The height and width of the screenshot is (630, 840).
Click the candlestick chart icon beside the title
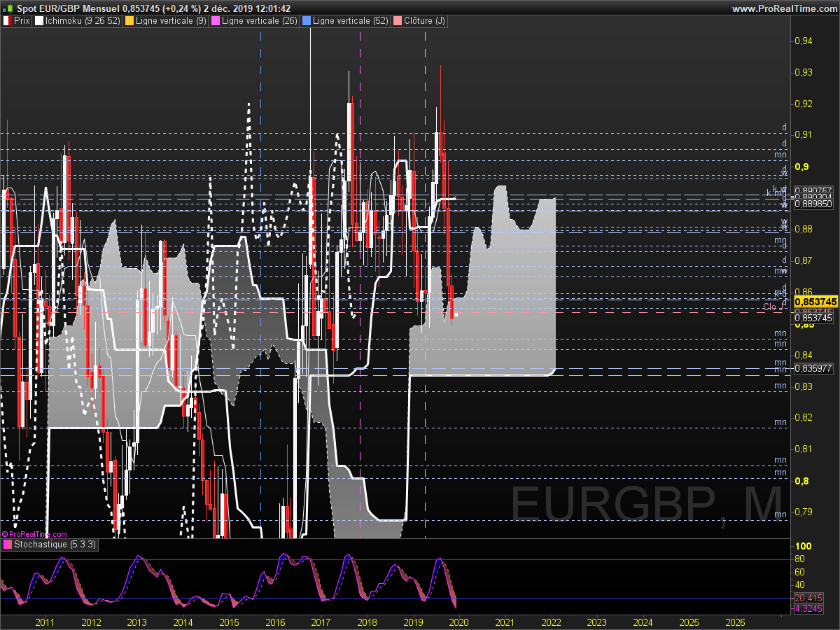click(8, 8)
